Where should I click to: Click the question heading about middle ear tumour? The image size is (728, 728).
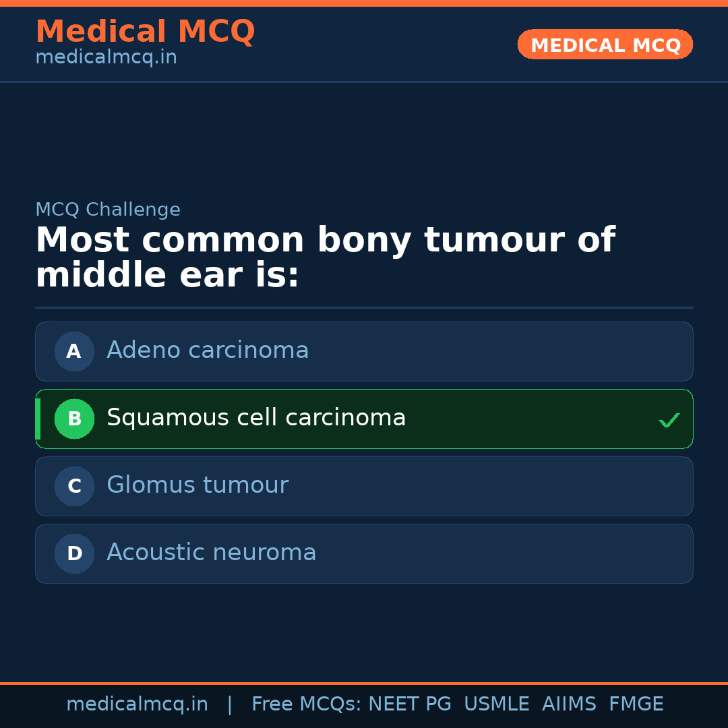pyautogui.click(x=325, y=257)
